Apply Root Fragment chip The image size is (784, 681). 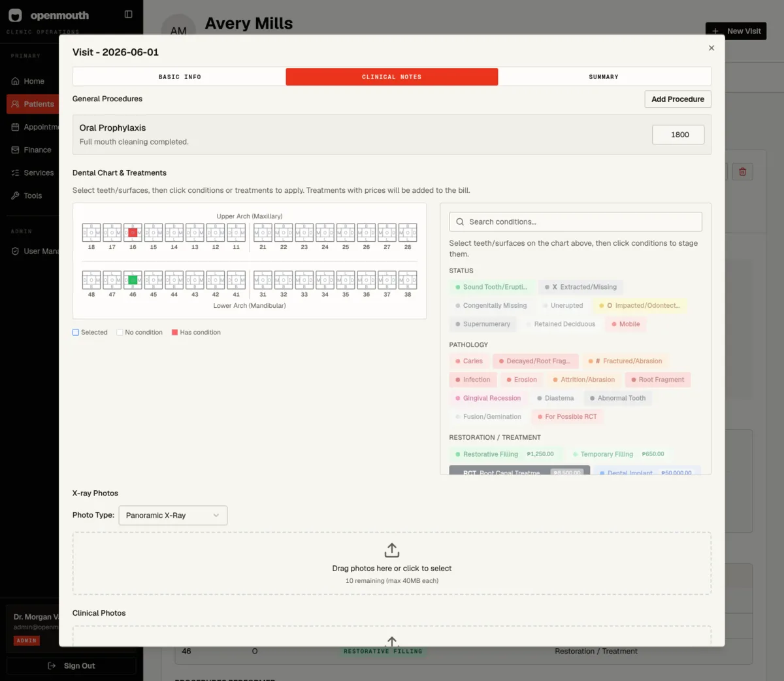658,380
